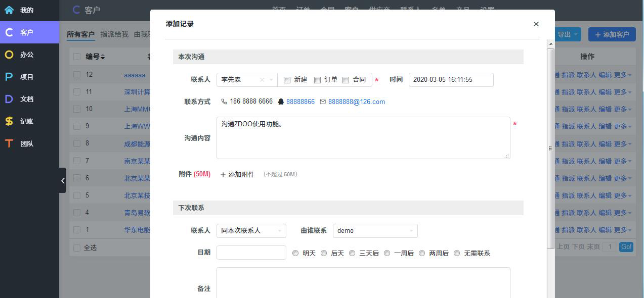Check the 全选 select-all checkbox
The width and height of the screenshot is (644, 298).
[77, 247]
